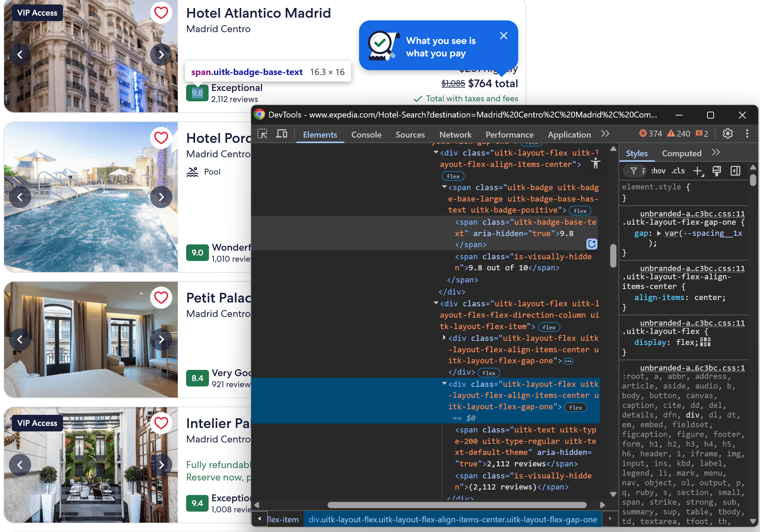Open the flexbox editor icon beside display flex
The height and width of the screenshot is (532, 760).
[705, 342]
